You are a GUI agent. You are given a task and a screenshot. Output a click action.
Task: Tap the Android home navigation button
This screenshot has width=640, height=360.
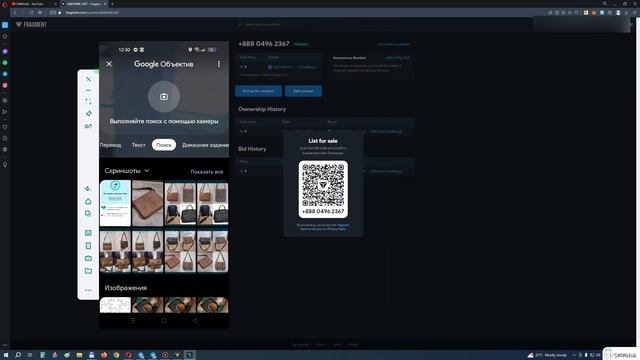(164, 321)
